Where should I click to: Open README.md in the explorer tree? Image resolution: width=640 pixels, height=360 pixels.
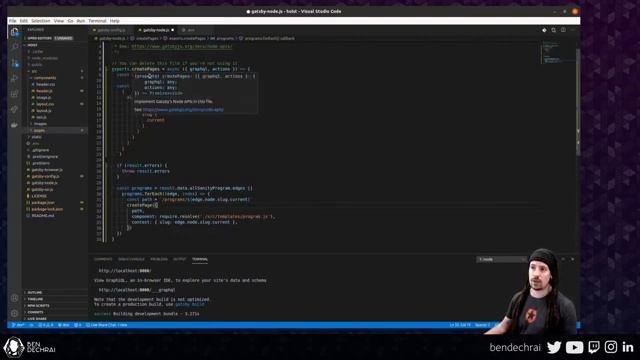click(42, 216)
